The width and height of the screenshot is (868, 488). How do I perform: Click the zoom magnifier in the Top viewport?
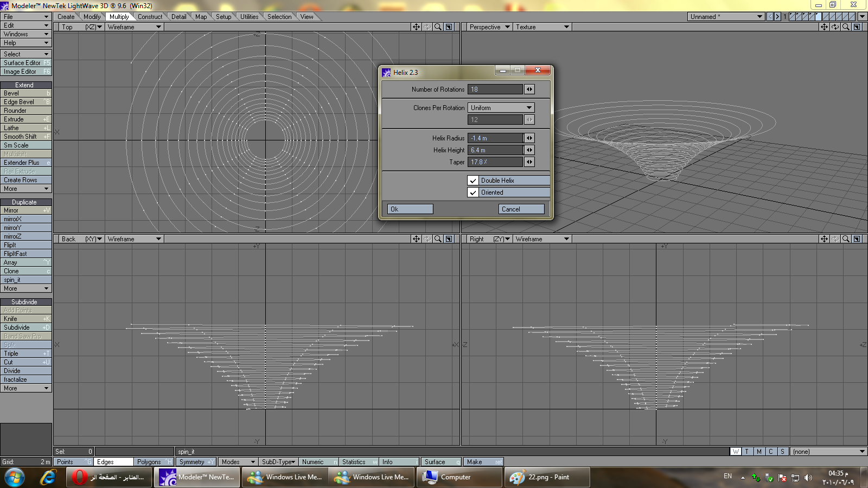click(438, 27)
